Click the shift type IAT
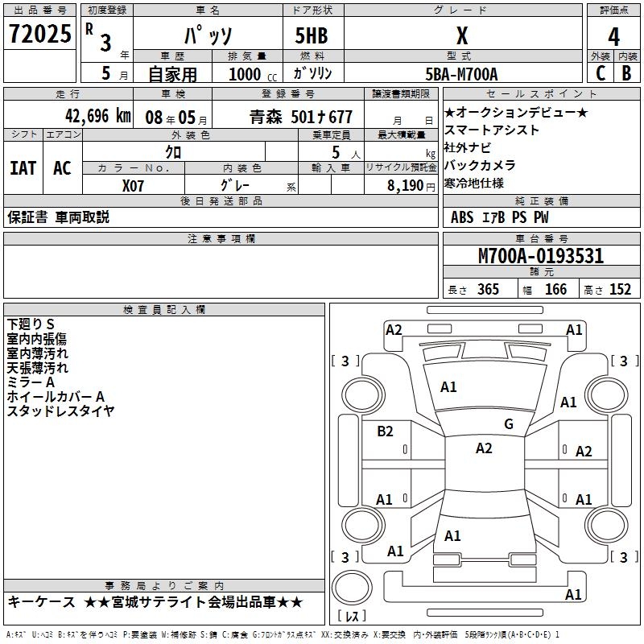Screen dimensions: 644x644 click(x=23, y=168)
